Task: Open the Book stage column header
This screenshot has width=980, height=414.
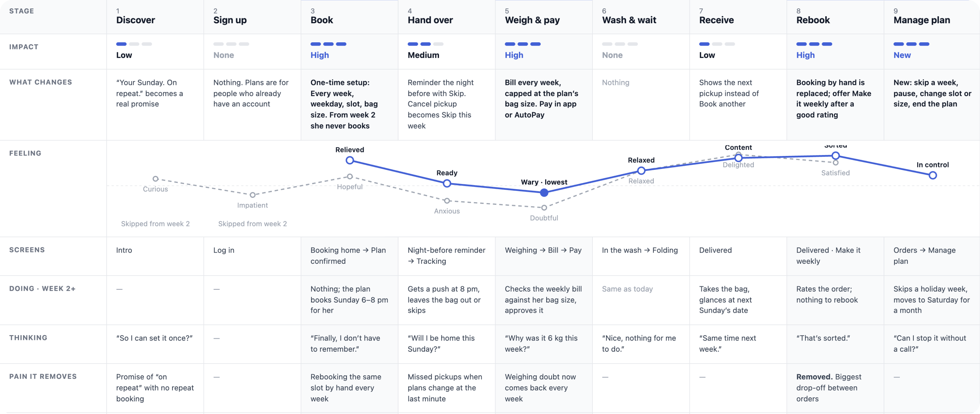Action: 350,17
